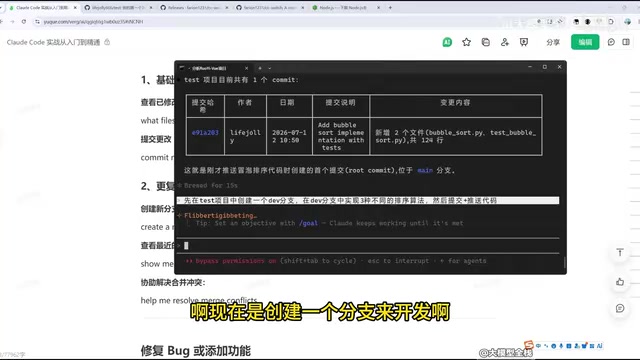This screenshot has height=360, width=640.
Task: Click the date cell 2026-07-12 10:50
Action: tap(289, 136)
